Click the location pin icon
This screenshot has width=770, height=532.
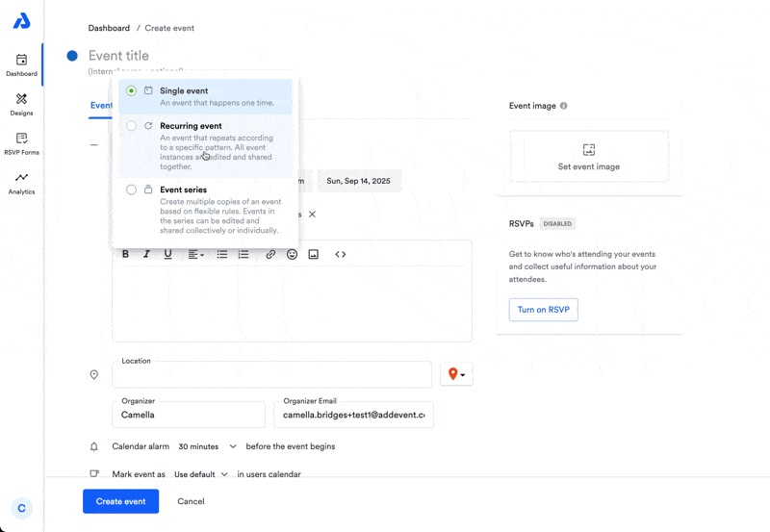94,374
